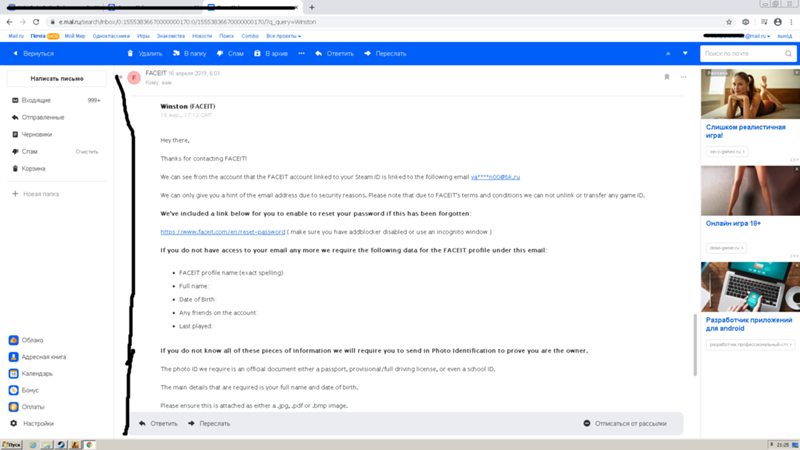Open Одноклассники portal link
Screen dimensions: 800x450
click(111, 36)
